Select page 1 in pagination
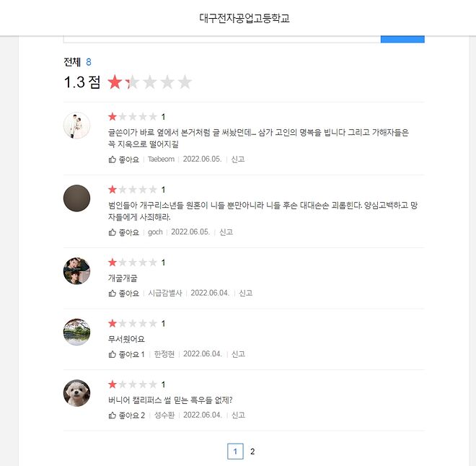 235,452
